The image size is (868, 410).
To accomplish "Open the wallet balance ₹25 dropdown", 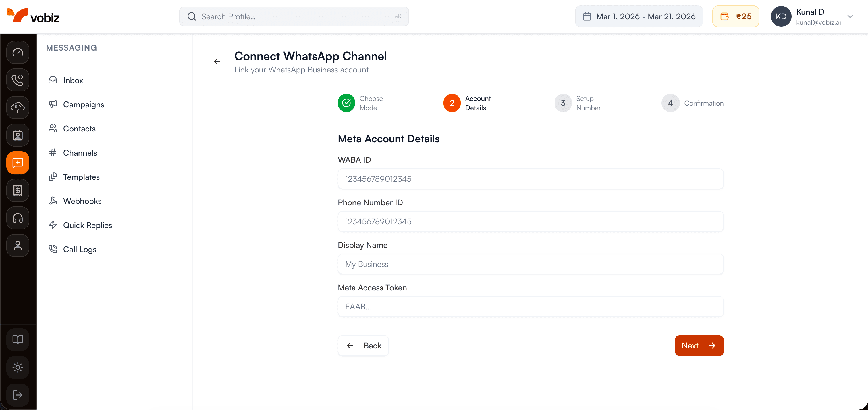I will click(x=736, y=16).
